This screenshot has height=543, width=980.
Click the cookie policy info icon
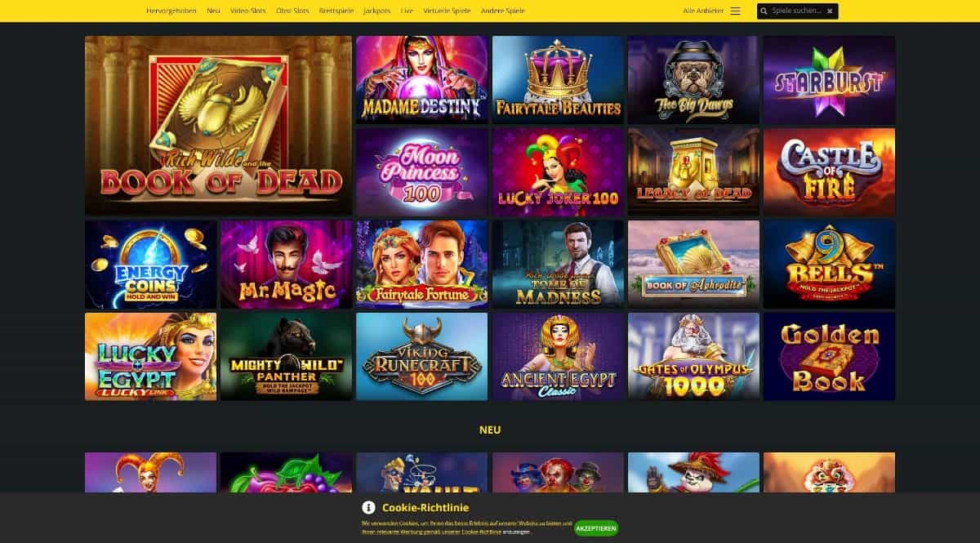click(368, 507)
